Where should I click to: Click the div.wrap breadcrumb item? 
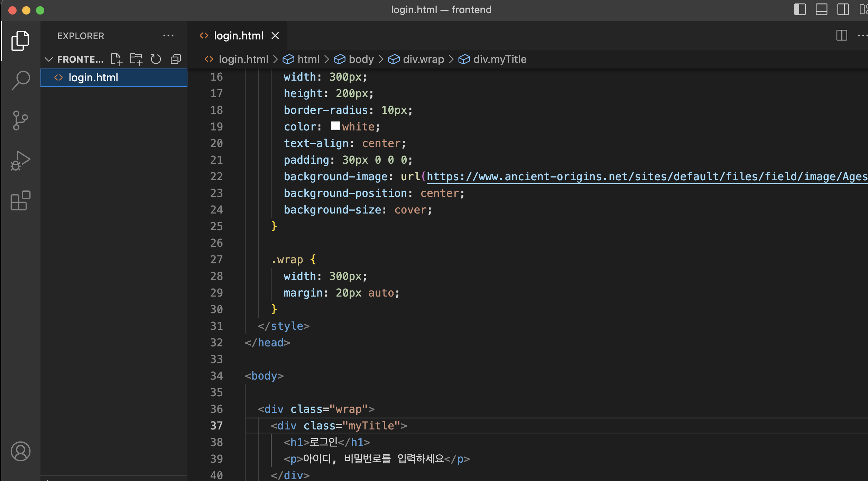416,59
